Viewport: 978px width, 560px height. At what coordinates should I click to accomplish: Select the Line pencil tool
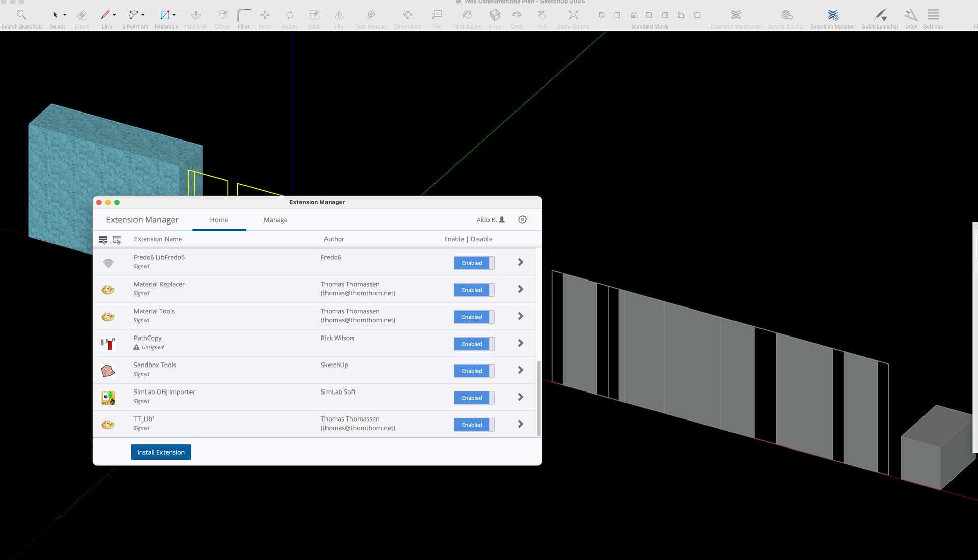click(105, 15)
